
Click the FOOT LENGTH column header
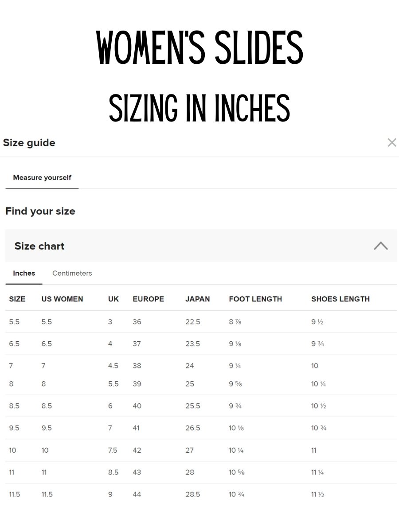[255, 299]
